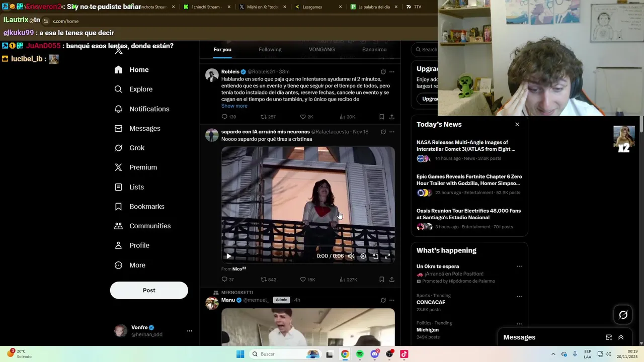644x362 pixels.
Task: Open the floating Grok button
Action: [623, 315]
